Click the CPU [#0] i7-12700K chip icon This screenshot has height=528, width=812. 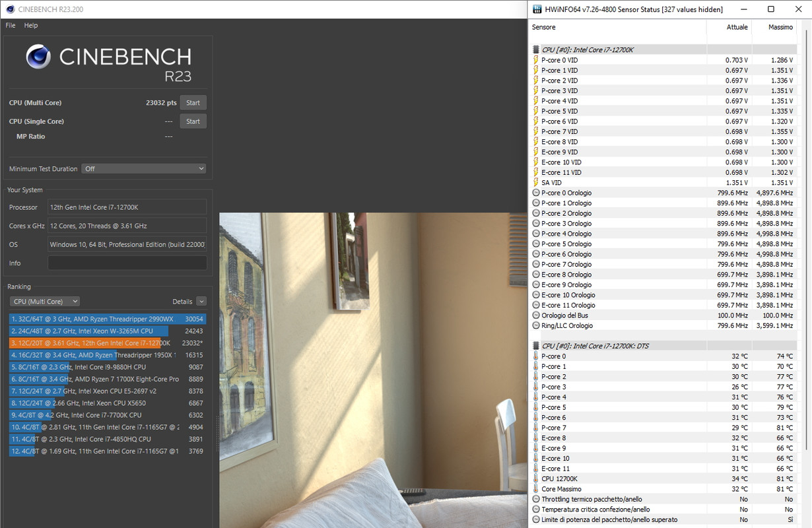pyautogui.click(x=535, y=49)
